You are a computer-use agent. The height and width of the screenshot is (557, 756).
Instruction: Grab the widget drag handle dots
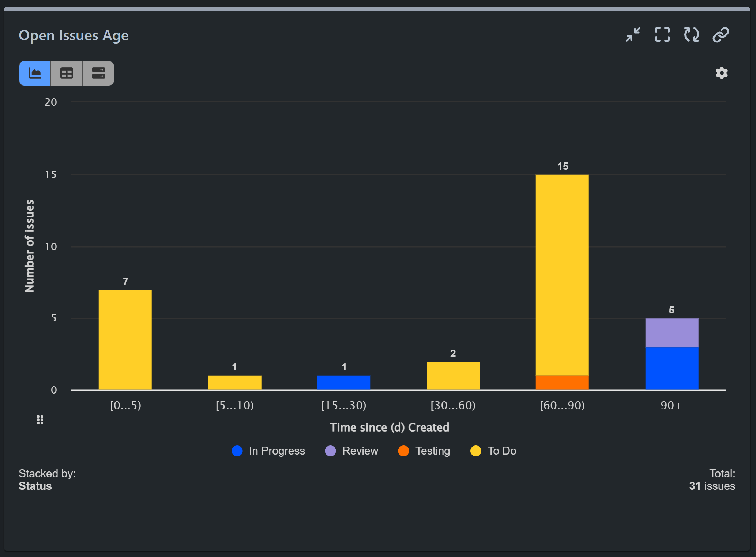40,419
